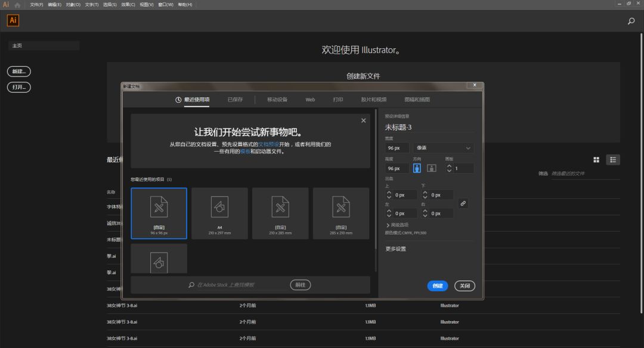This screenshot has height=348, width=644.
Task: Close the 新建文档 dialog via title X
Action: 475,85
